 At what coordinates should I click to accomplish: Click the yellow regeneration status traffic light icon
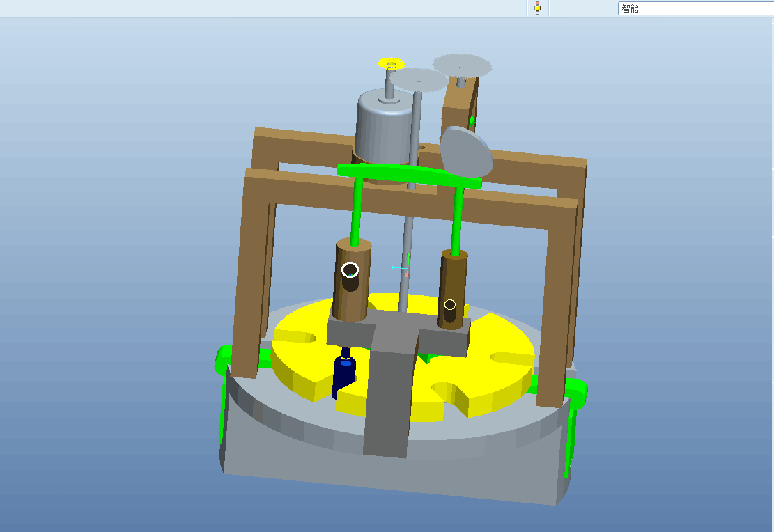(x=538, y=8)
